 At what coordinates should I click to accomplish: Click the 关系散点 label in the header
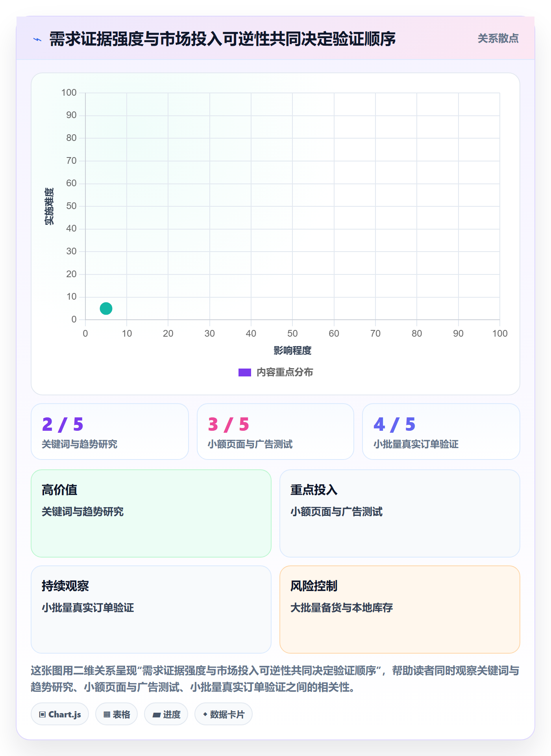tap(498, 39)
